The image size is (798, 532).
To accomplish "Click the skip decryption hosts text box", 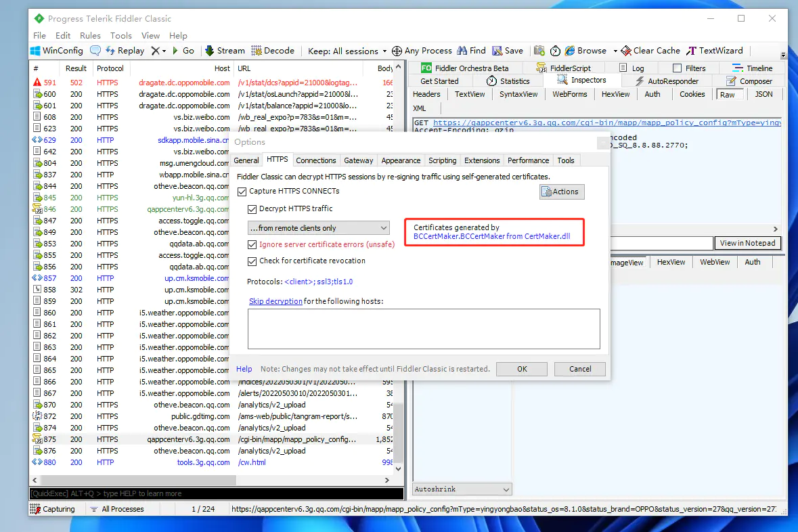I will pos(424,329).
